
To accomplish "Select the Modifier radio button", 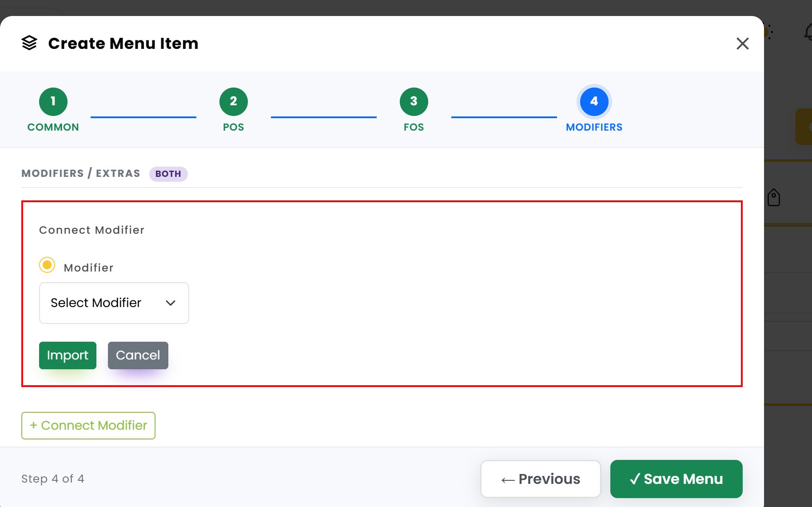I will (x=47, y=265).
